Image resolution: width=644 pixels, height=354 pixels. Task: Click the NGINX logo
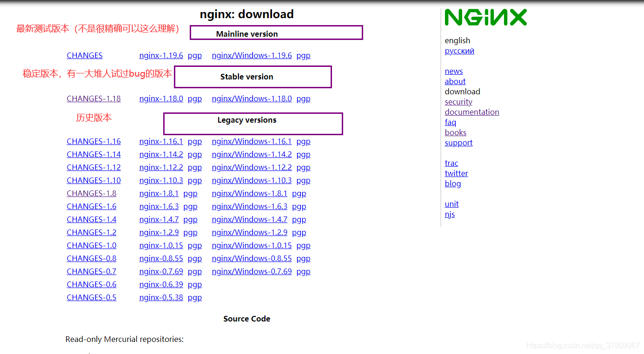[x=485, y=17]
